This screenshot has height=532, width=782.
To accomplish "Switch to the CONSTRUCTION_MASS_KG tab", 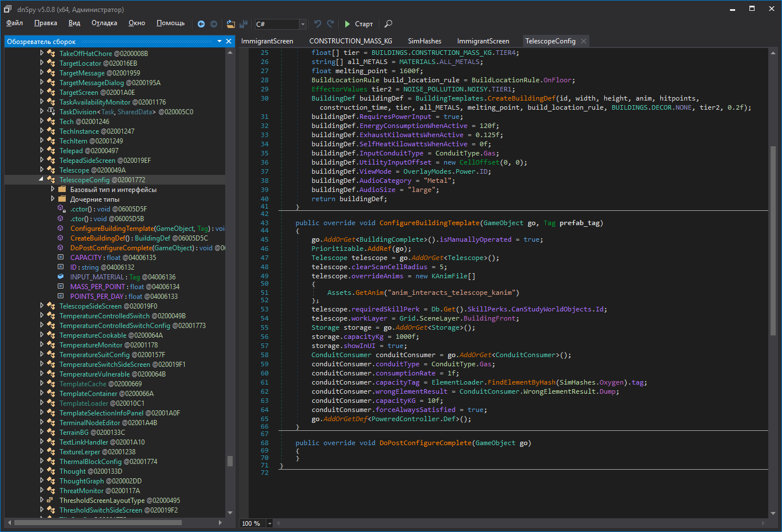I will pos(350,41).
